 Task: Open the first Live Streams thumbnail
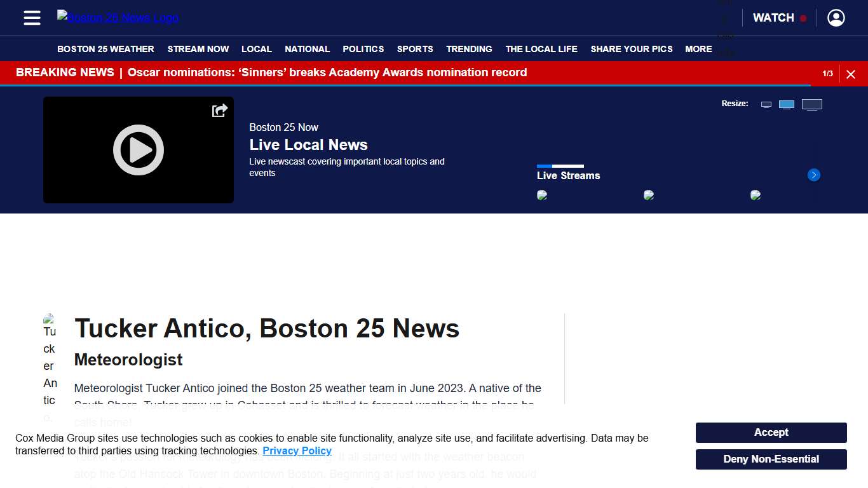coord(543,195)
